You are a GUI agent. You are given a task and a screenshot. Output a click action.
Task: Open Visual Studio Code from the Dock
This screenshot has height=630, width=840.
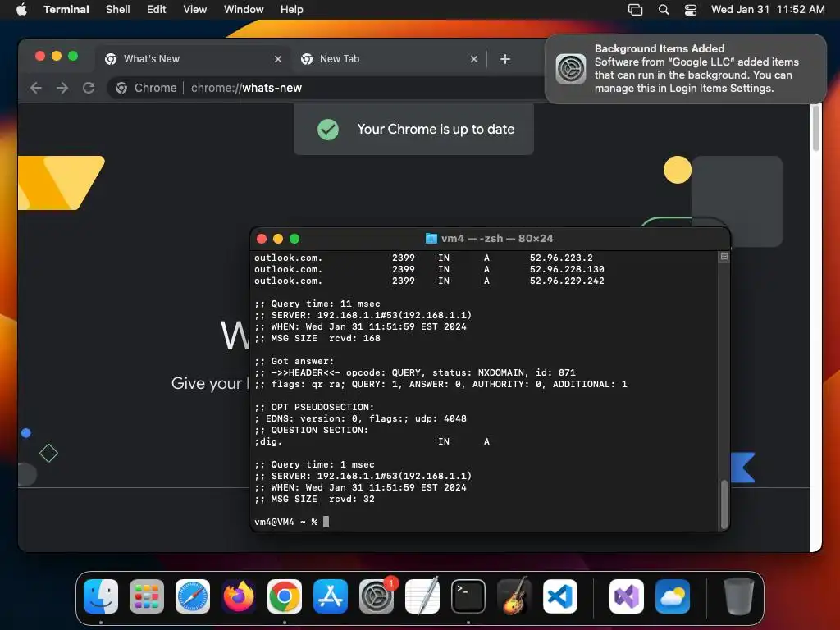click(560, 596)
